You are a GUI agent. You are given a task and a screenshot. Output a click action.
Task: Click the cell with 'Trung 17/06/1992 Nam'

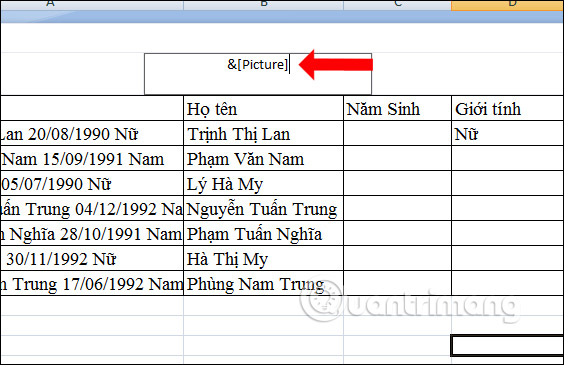click(x=92, y=283)
